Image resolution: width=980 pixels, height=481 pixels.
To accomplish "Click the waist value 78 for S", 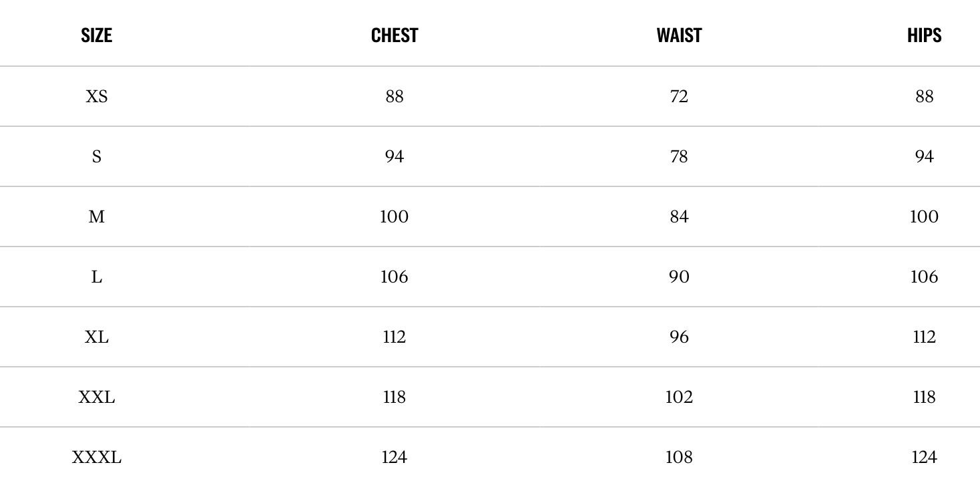I will click(679, 157).
